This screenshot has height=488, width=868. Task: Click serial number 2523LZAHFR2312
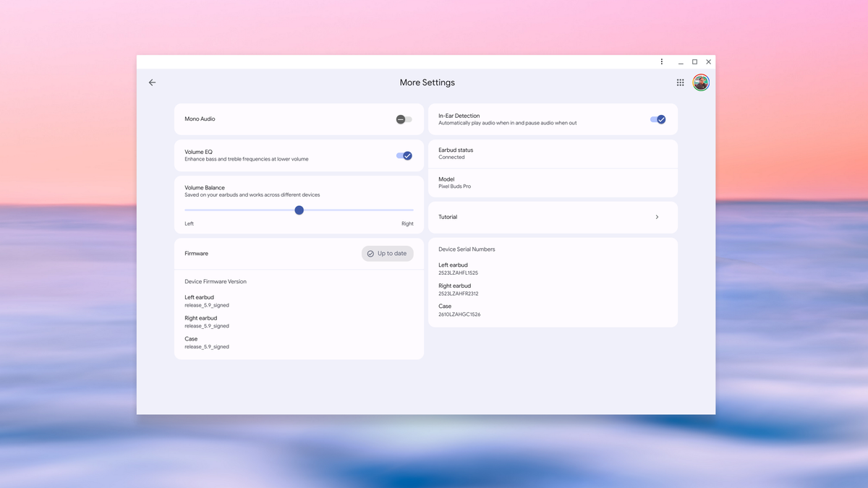[x=458, y=294]
